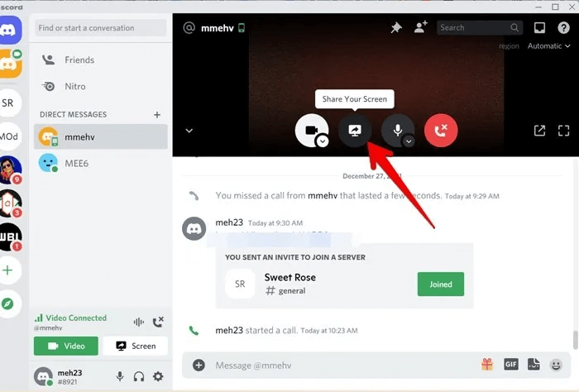Pop out the call window
Screen dimensions: 579x392
[x=539, y=131]
